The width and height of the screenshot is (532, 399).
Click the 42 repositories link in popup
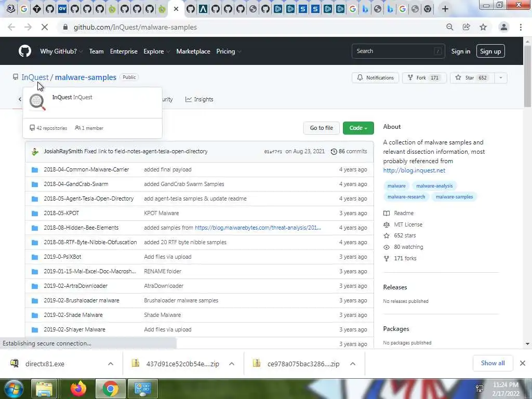pos(48,128)
